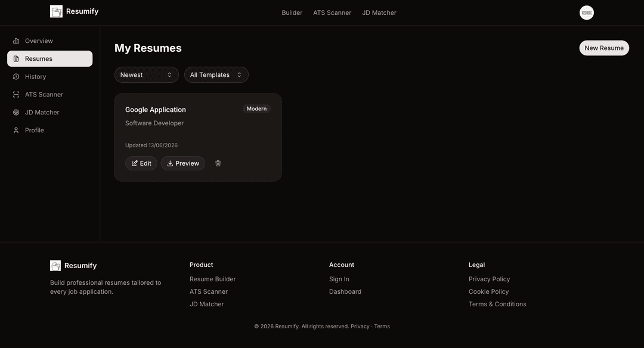Click the ATS Scanner scan icon in sidebar
644x348 pixels.
pyautogui.click(x=16, y=94)
